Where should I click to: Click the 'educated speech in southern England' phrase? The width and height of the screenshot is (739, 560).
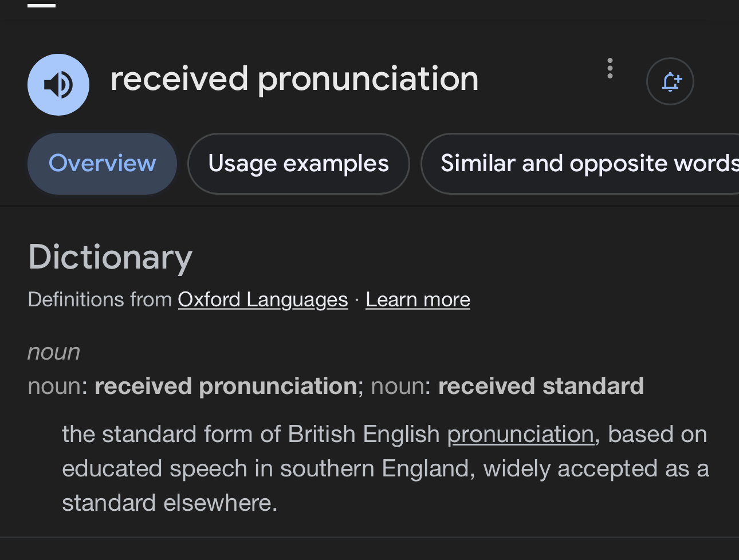click(266, 468)
